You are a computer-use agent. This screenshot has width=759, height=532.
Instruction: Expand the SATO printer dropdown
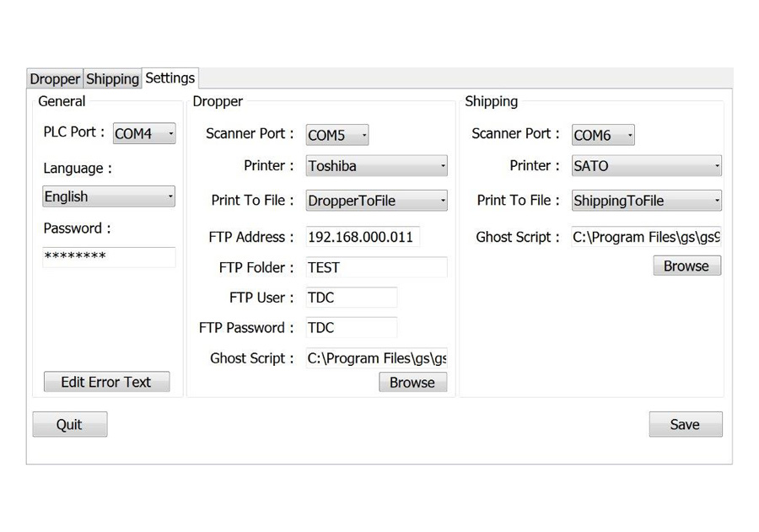pyautogui.click(x=646, y=166)
